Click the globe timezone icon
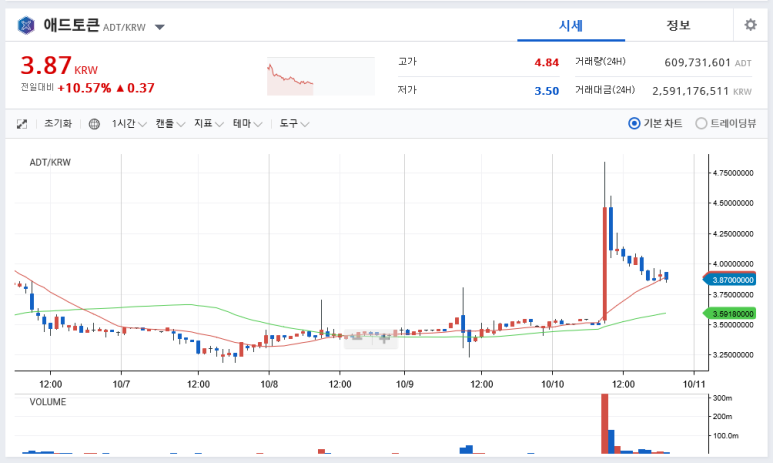 tap(94, 124)
